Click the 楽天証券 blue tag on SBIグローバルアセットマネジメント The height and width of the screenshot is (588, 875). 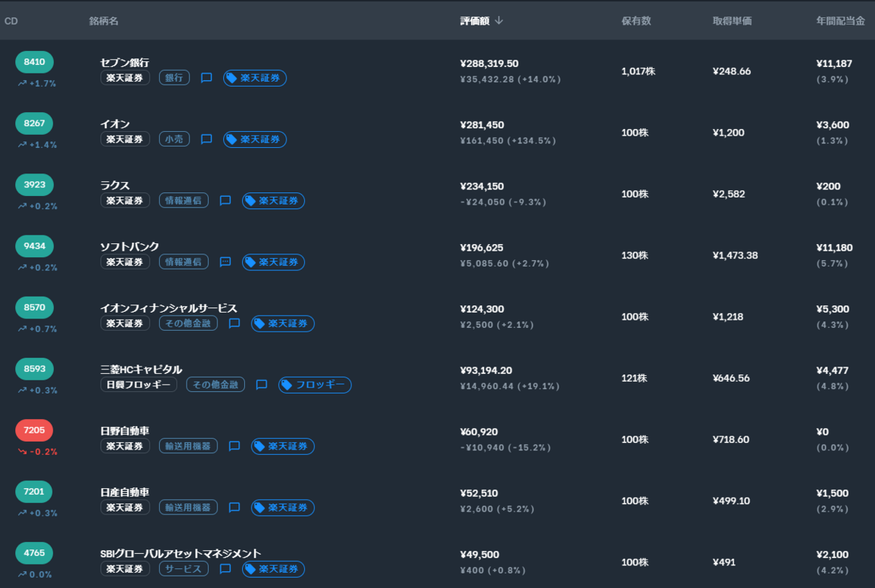(273, 568)
